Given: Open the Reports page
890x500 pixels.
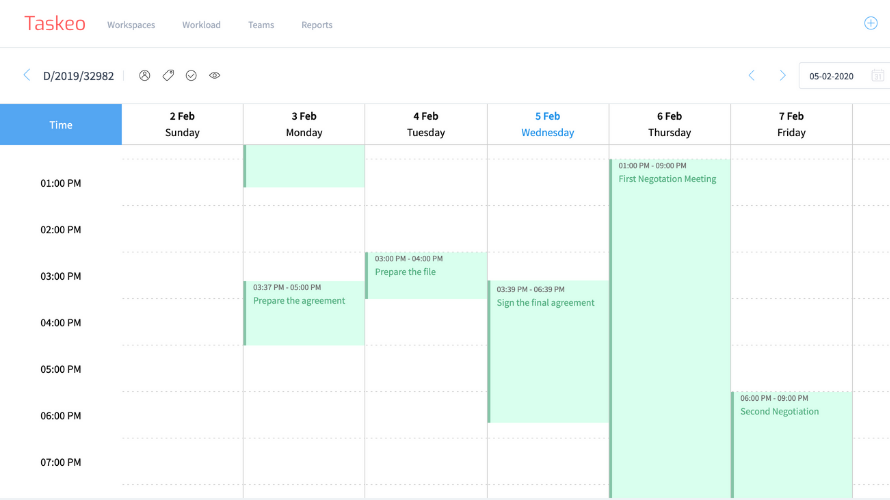Looking at the screenshot, I should [317, 25].
